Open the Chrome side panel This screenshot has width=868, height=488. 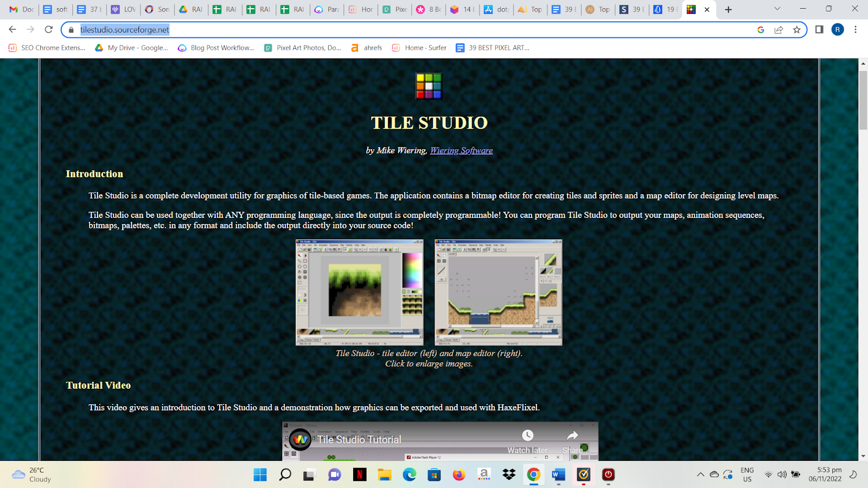pyautogui.click(x=819, y=30)
